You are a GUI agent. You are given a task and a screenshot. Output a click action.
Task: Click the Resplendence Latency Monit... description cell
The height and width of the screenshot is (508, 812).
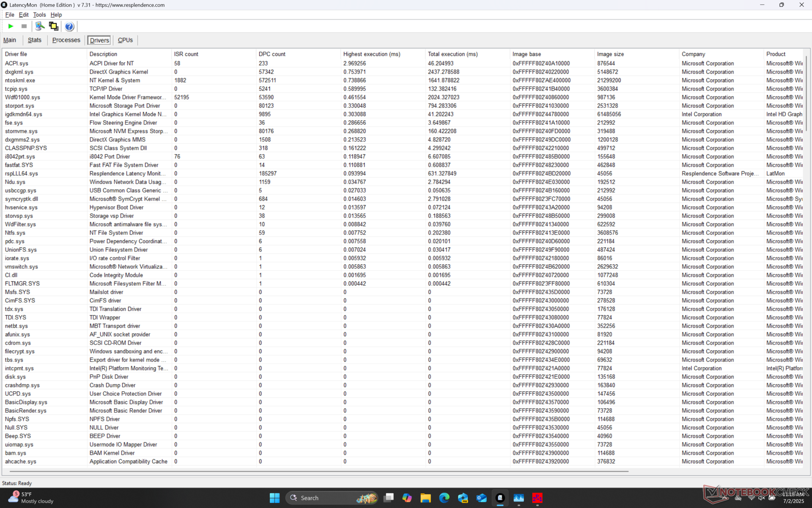127,174
